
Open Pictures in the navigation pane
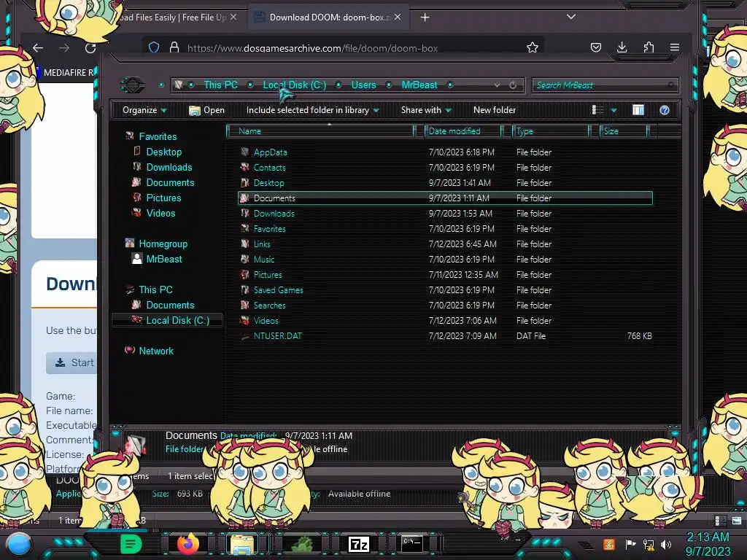(x=163, y=198)
